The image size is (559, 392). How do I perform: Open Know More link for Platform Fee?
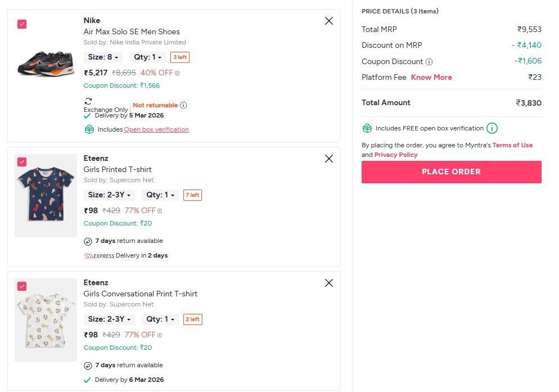pos(431,78)
